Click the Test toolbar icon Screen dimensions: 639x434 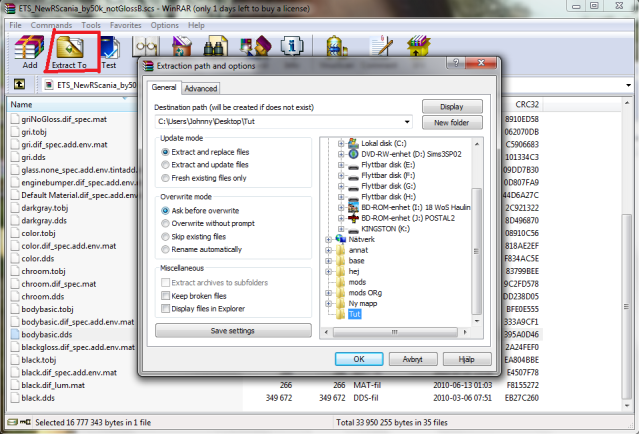[x=110, y=52]
